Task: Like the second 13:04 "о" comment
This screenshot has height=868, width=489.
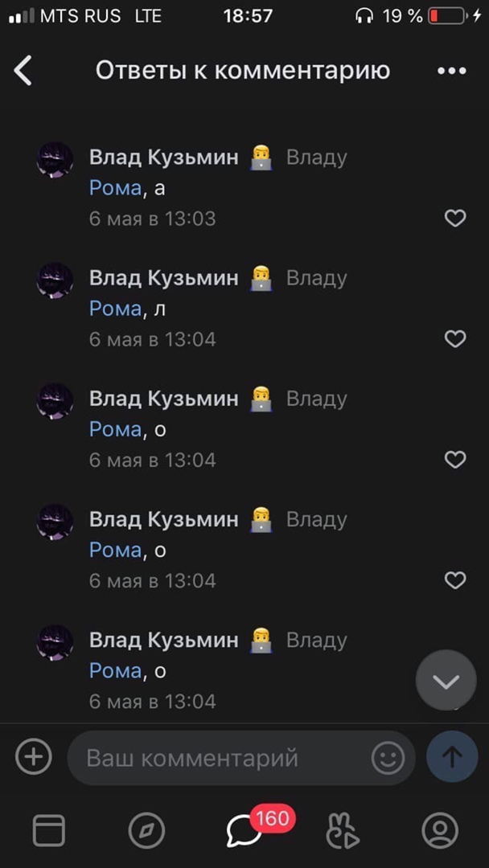Action: point(455,579)
